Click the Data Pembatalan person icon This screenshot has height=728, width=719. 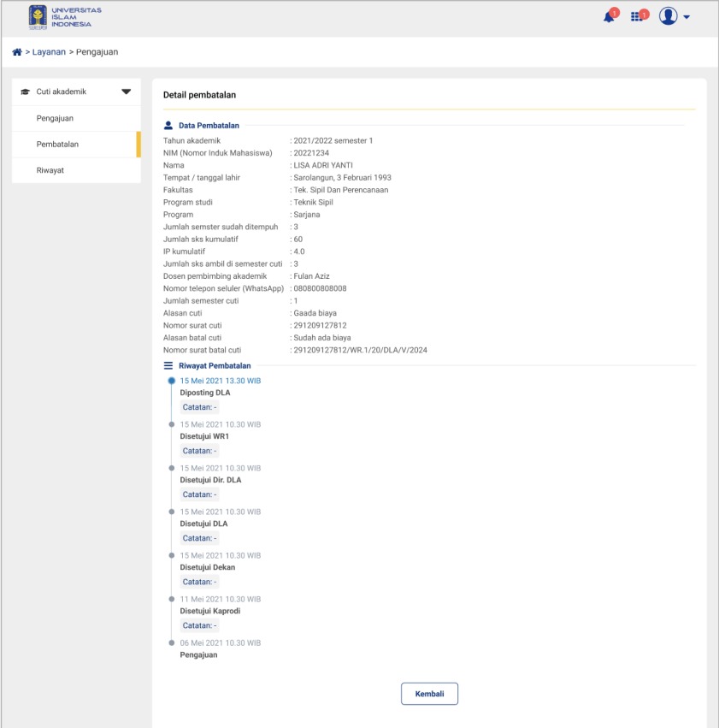tap(168, 126)
